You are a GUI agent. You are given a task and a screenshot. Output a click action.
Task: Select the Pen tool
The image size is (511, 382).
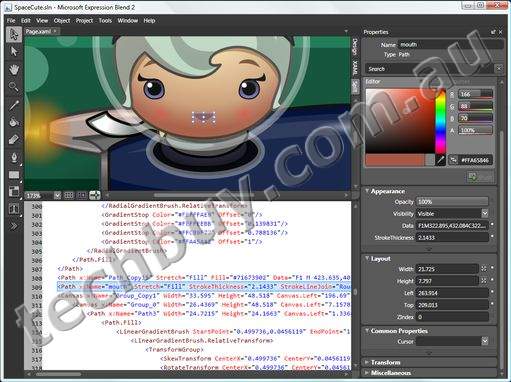click(14, 157)
